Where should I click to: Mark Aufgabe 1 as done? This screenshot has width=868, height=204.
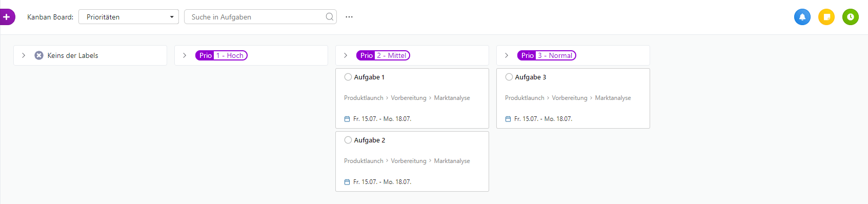(348, 77)
